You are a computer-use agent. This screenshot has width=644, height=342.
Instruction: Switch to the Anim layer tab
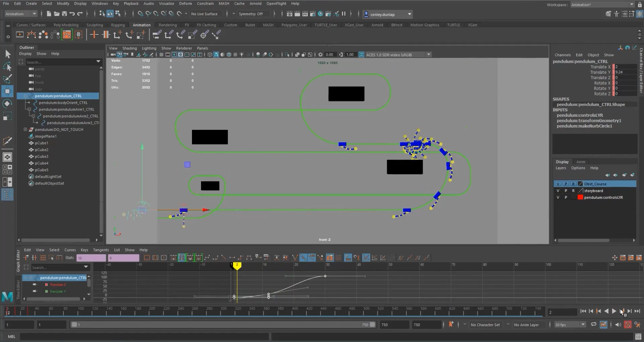581,162
